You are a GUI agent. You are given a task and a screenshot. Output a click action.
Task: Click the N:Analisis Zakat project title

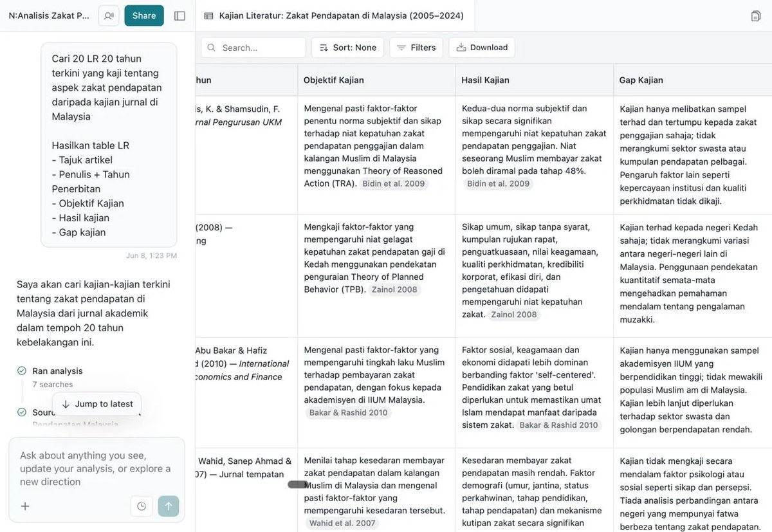click(x=49, y=16)
